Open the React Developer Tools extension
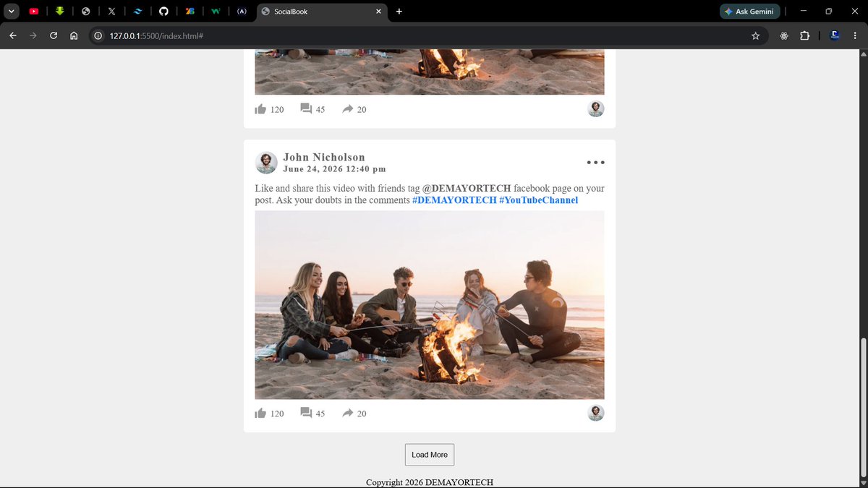The image size is (868, 488). point(784,35)
